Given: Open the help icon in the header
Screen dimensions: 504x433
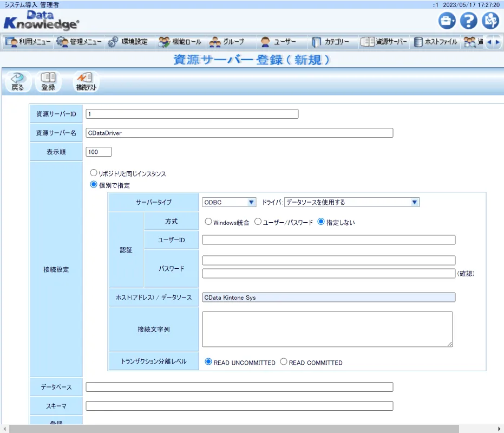Looking at the screenshot, I should click(x=468, y=20).
